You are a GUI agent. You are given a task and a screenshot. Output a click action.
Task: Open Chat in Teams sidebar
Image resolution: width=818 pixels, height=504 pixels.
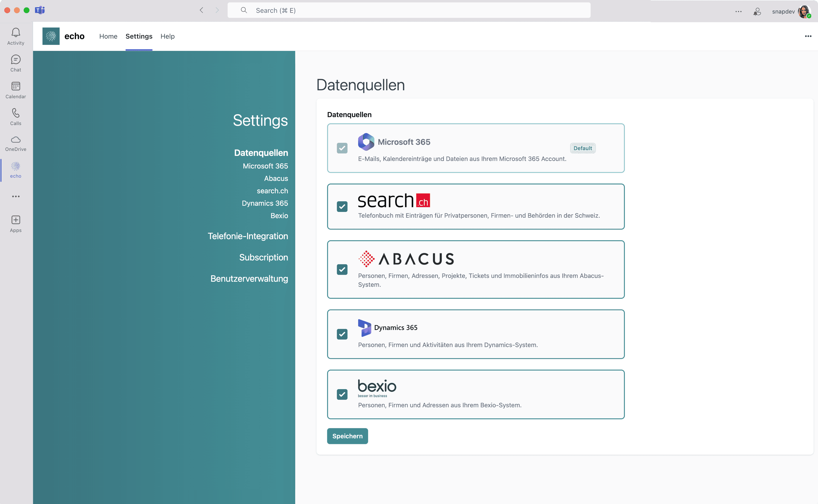(x=16, y=63)
